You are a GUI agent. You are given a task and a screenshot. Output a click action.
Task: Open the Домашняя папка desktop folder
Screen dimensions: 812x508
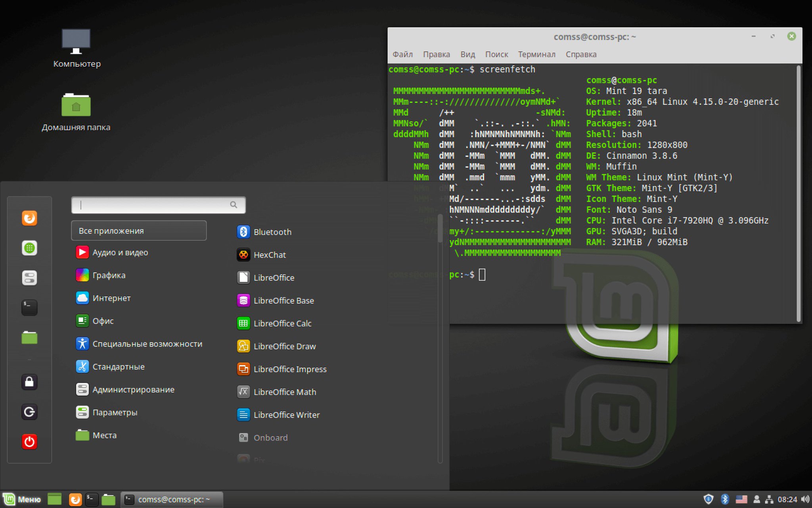click(x=76, y=112)
